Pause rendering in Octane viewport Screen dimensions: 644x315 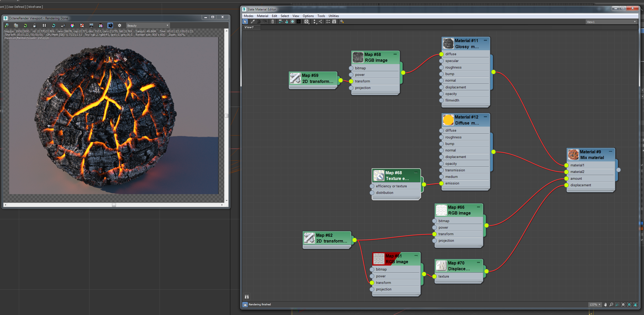click(44, 25)
